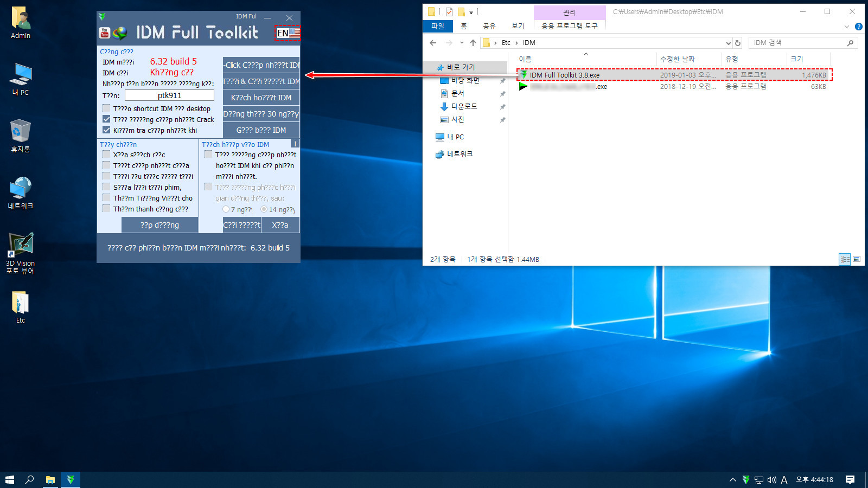Click the New Folder icon in quick access toolbar
This screenshot has height=488, width=868.
[461, 11]
